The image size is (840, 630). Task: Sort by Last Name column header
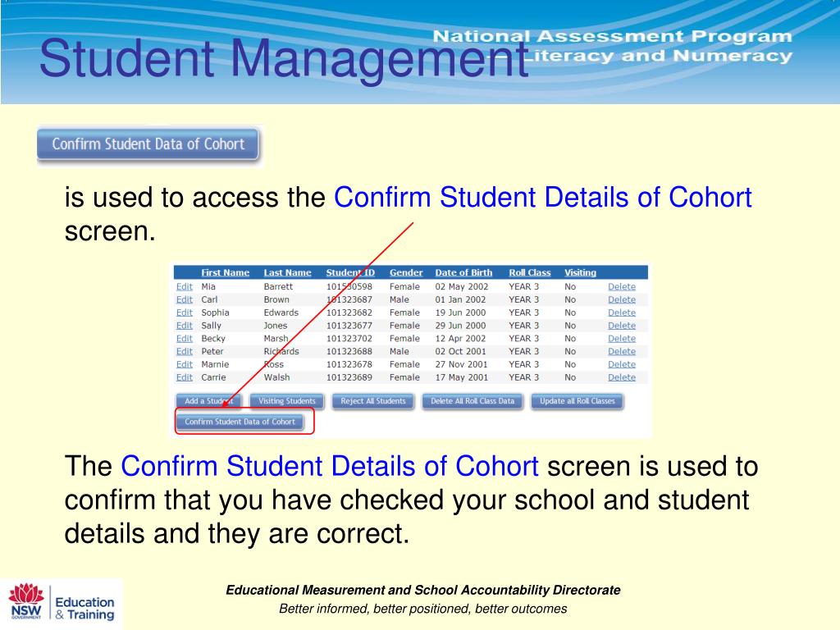pyautogui.click(x=287, y=272)
